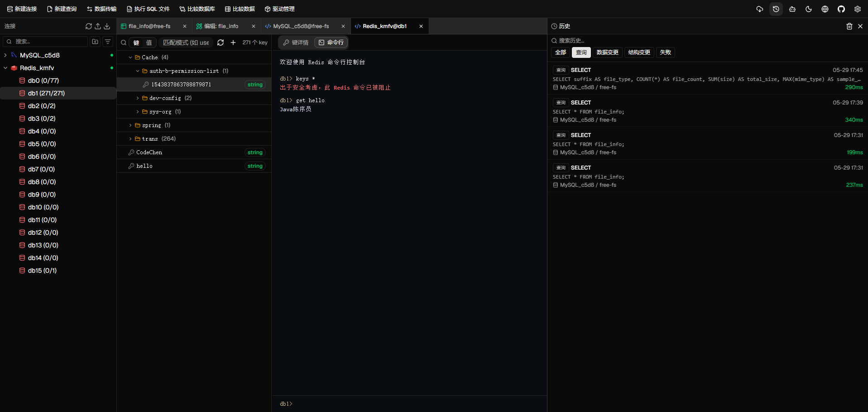Filter history by 全部
The width and height of the screenshot is (868, 412).
[x=561, y=52]
